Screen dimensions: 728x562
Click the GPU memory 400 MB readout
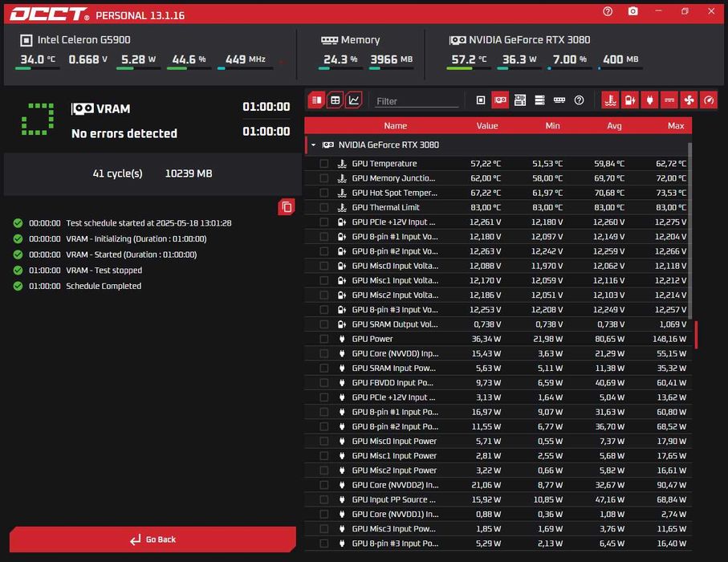coord(620,59)
